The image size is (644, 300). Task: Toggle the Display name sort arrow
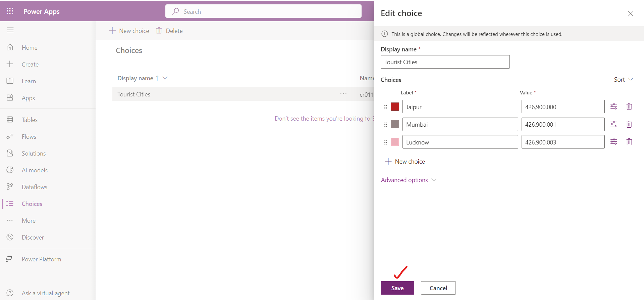click(x=157, y=78)
